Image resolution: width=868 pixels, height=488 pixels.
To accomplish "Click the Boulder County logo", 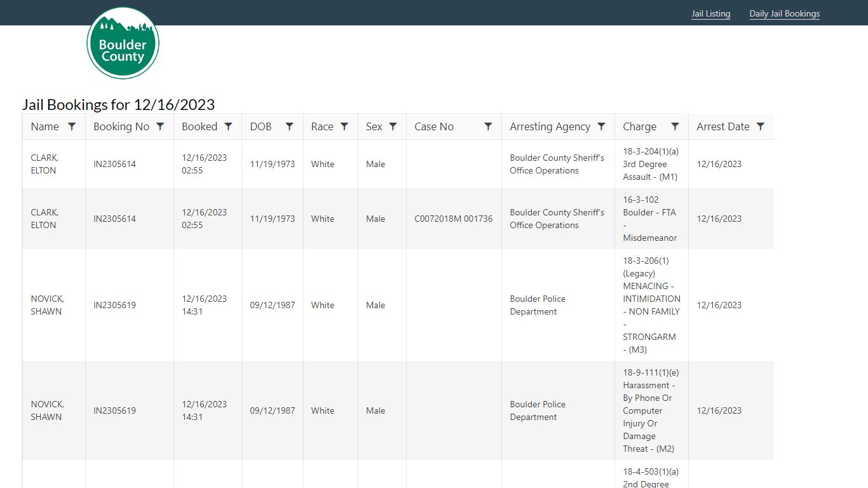I will (x=123, y=43).
